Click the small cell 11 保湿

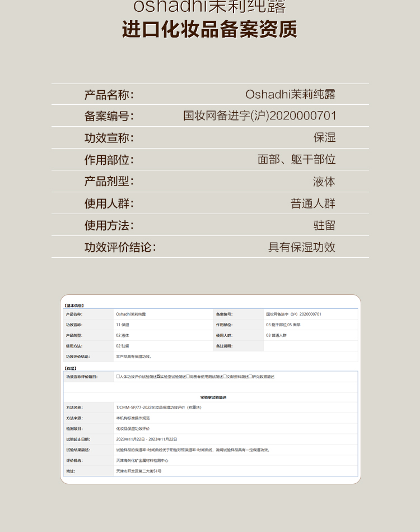(123, 325)
